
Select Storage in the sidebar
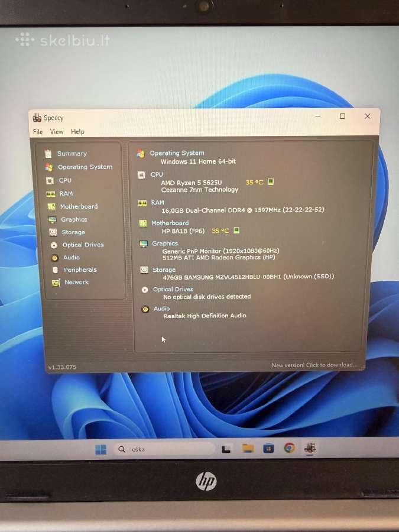tap(74, 232)
